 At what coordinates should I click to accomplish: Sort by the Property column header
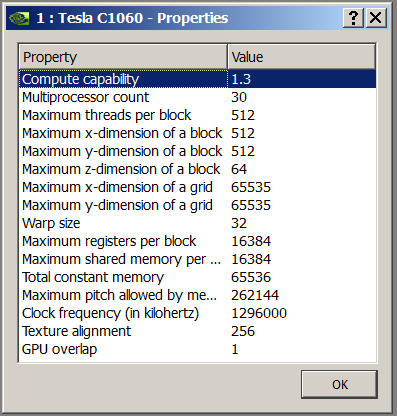pyautogui.click(x=123, y=57)
